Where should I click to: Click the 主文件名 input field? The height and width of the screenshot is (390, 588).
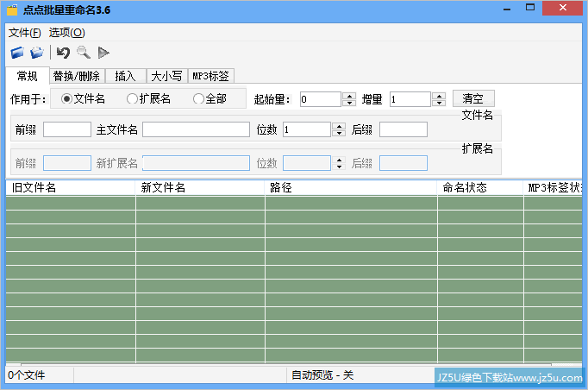click(x=196, y=129)
